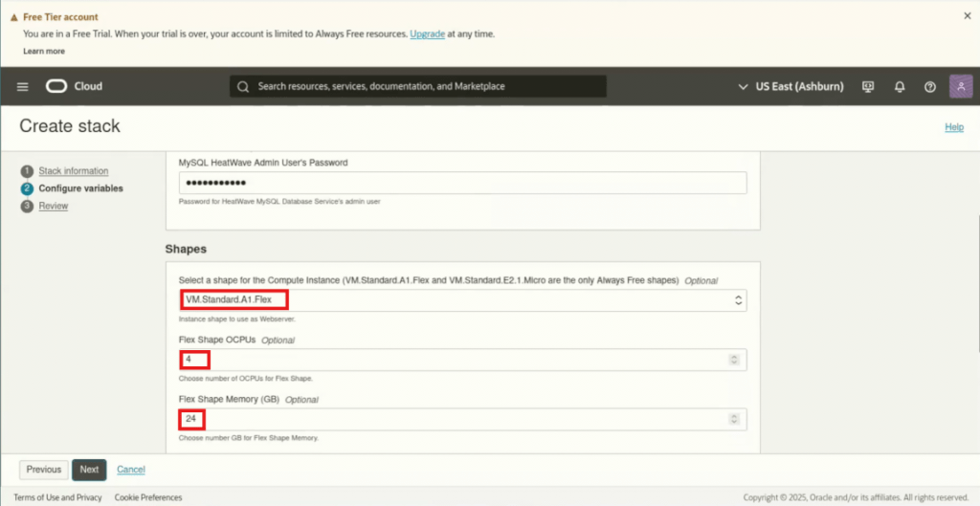Click the 'Choose number of OCPUs' hint text
This screenshot has height=506, width=980.
[x=245, y=379]
